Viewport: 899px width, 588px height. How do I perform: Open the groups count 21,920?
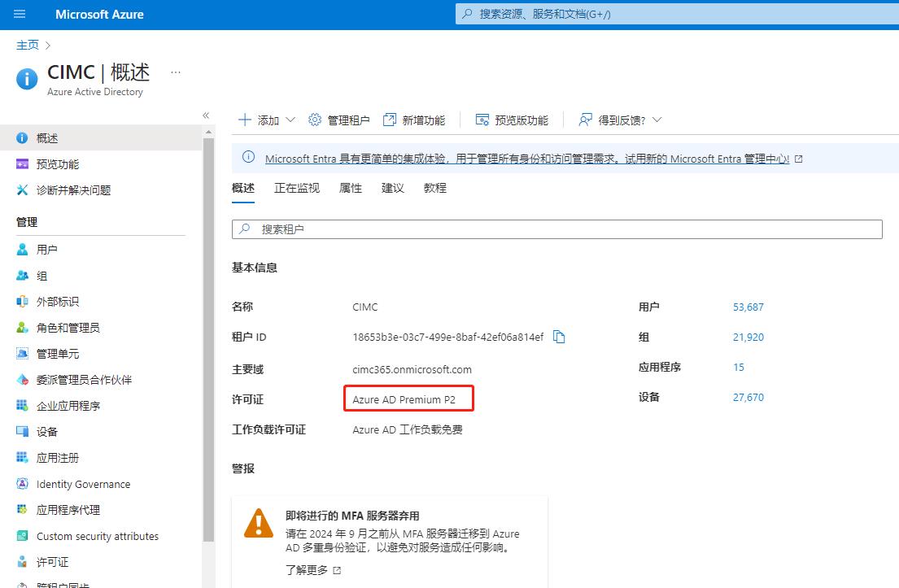748,337
